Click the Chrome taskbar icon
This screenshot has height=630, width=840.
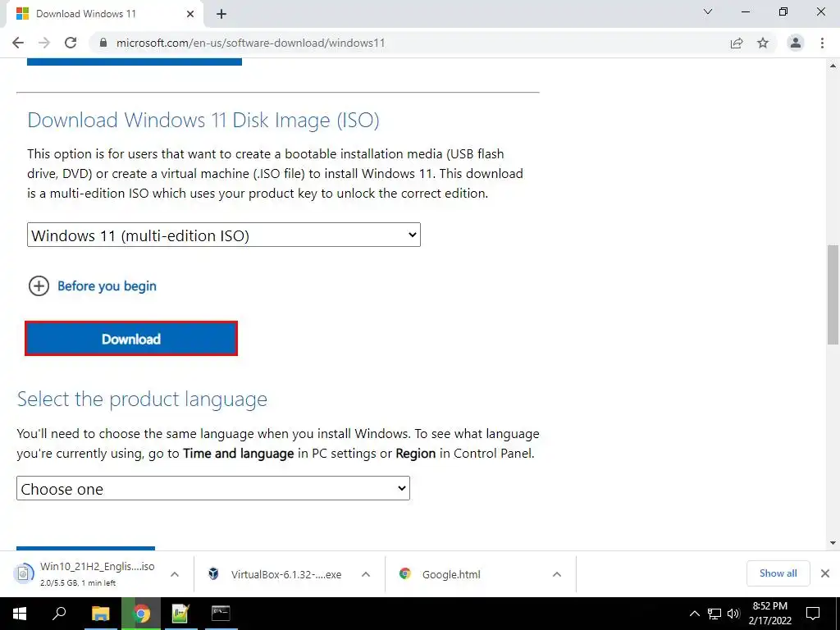pyautogui.click(x=141, y=614)
